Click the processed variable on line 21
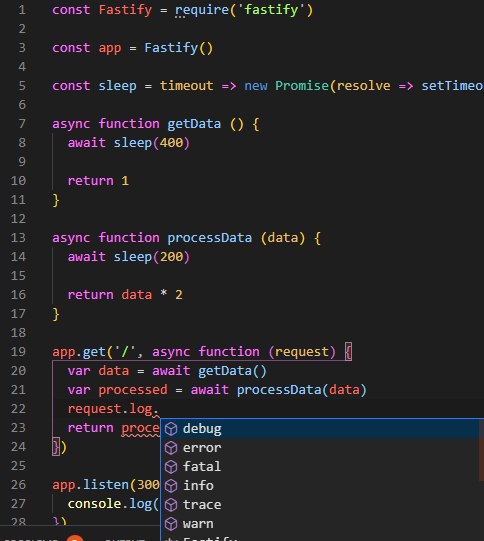The image size is (484, 541). pos(133,390)
